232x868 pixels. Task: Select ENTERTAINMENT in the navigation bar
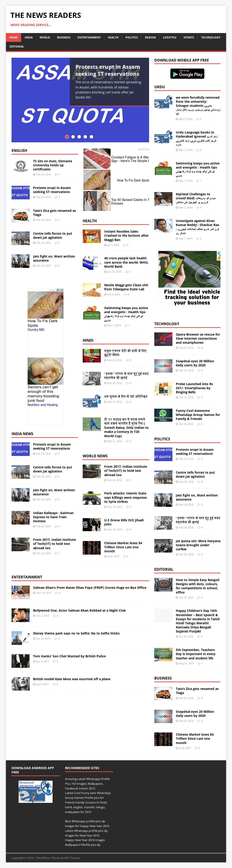[89, 37]
